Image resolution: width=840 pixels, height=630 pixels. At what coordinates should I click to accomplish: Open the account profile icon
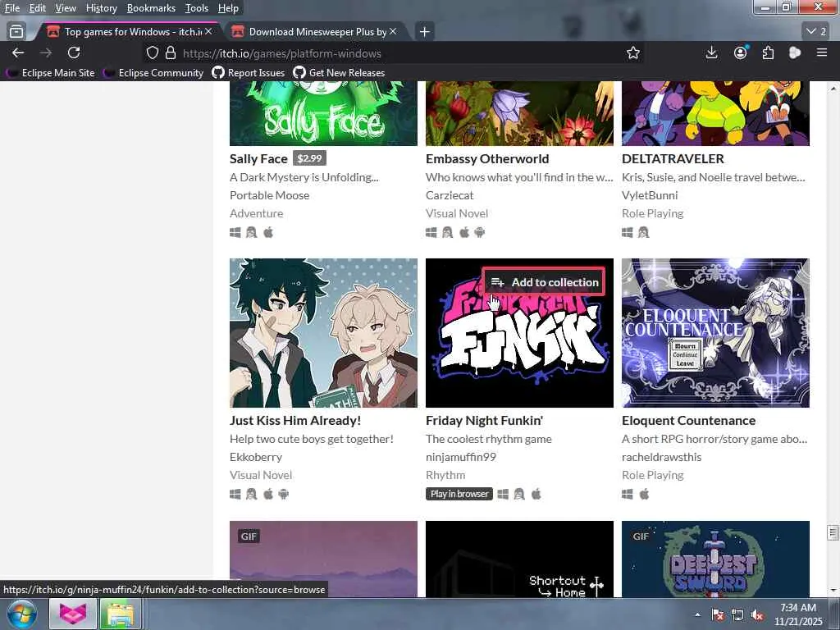[741, 52]
